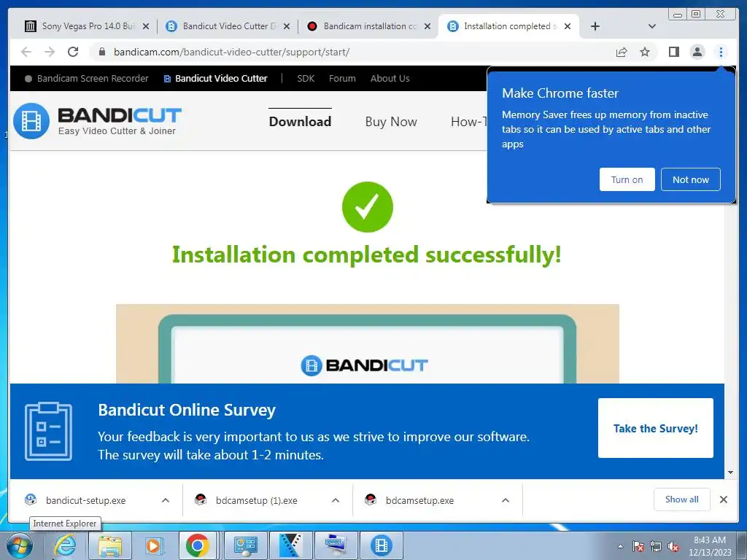Screen dimensions: 747x560
Task: Close the downloads bar
Action: [x=723, y=499]
